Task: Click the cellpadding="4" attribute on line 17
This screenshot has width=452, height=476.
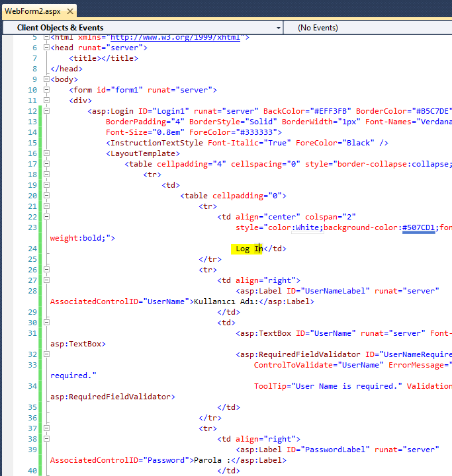Action: [x=191, y=164]
